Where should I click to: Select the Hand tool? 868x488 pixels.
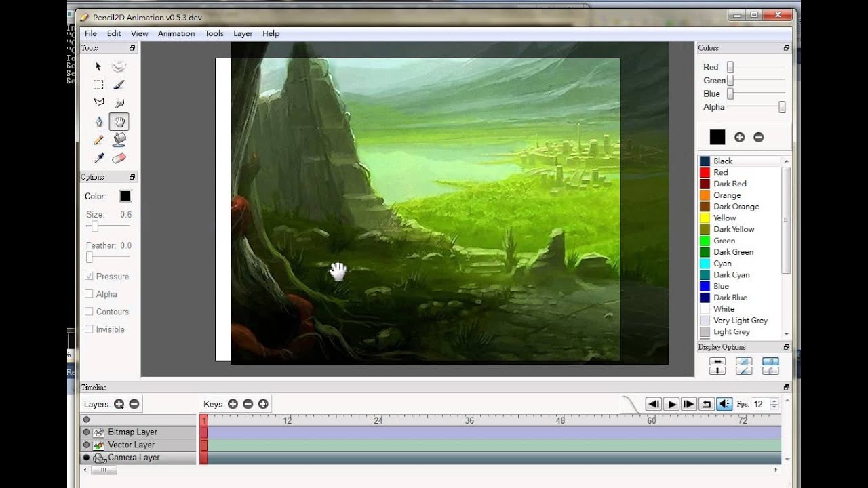(119, 121)
